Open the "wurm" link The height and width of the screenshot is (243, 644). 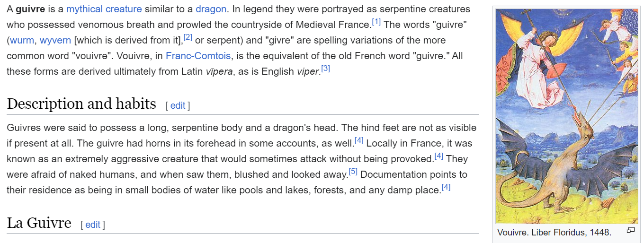(x=22, y=40)
